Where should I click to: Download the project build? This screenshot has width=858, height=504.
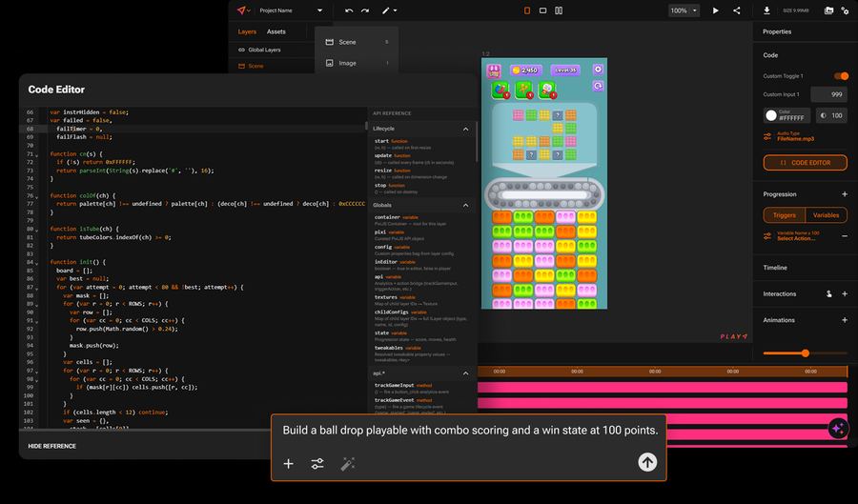(766, 10)
